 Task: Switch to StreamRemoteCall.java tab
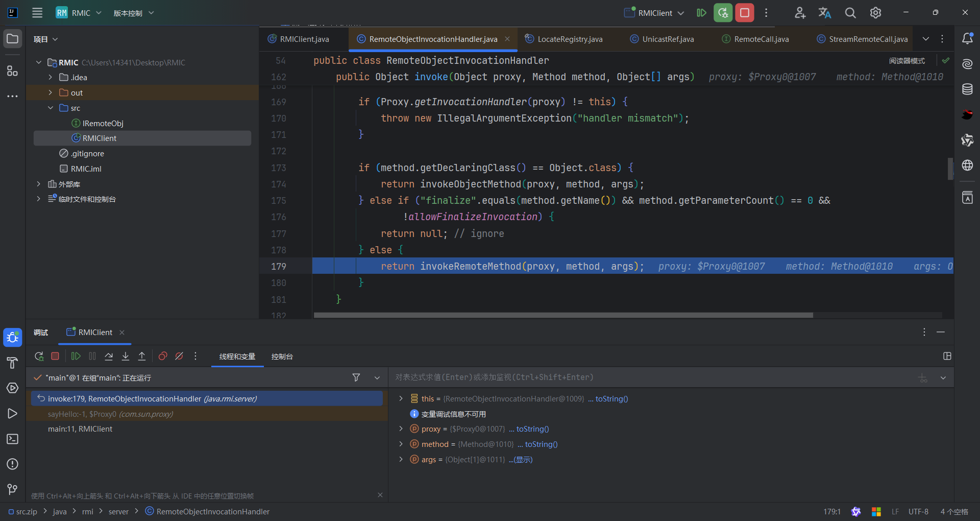point(863,39)
